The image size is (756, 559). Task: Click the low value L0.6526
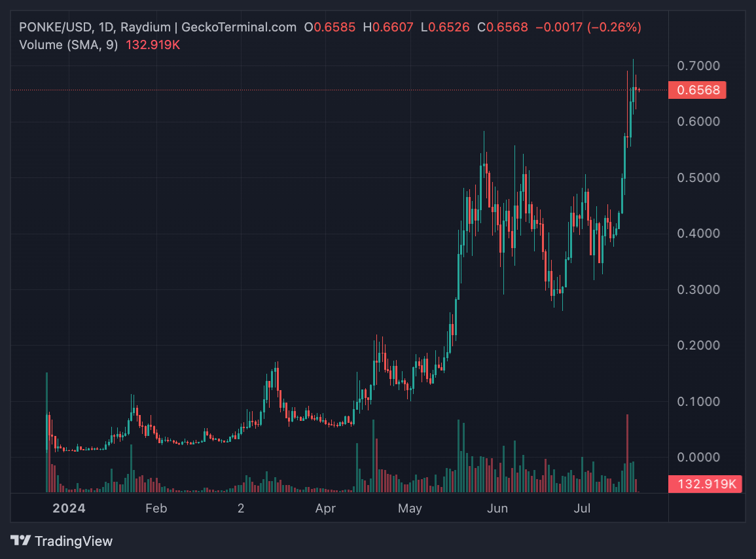coord(445,27)
